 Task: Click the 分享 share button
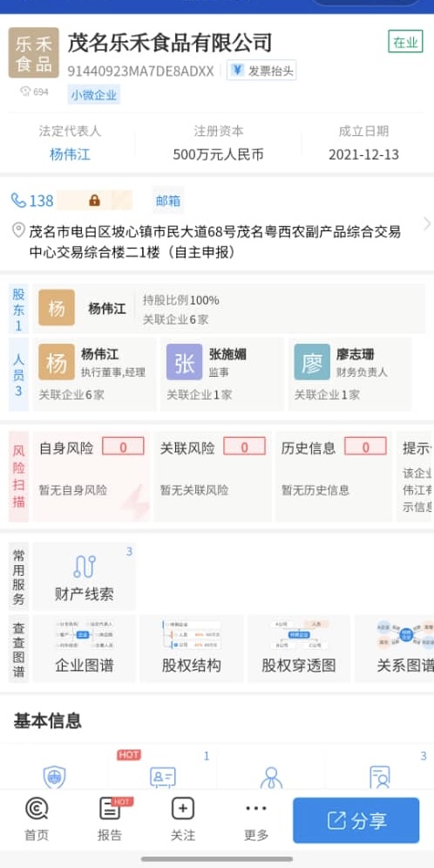356,820
